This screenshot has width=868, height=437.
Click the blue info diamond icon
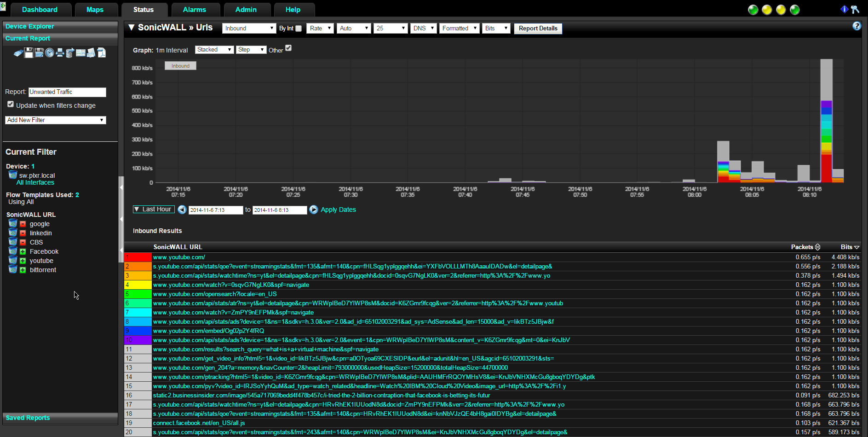tap(844, 9)
